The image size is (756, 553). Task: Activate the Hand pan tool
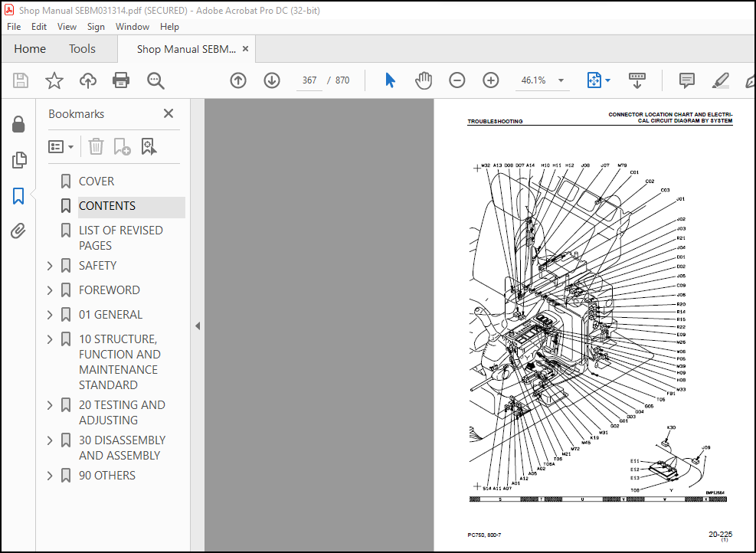click(x=424, y=80)
